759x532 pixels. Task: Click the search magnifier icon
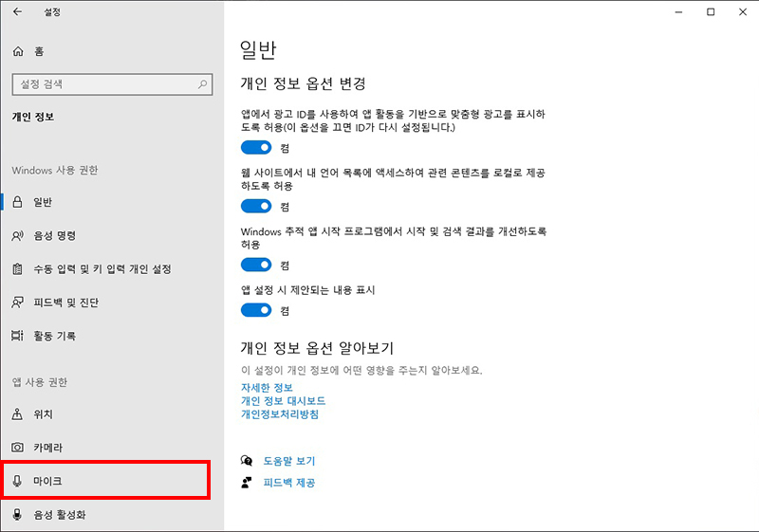coord(202,84)
